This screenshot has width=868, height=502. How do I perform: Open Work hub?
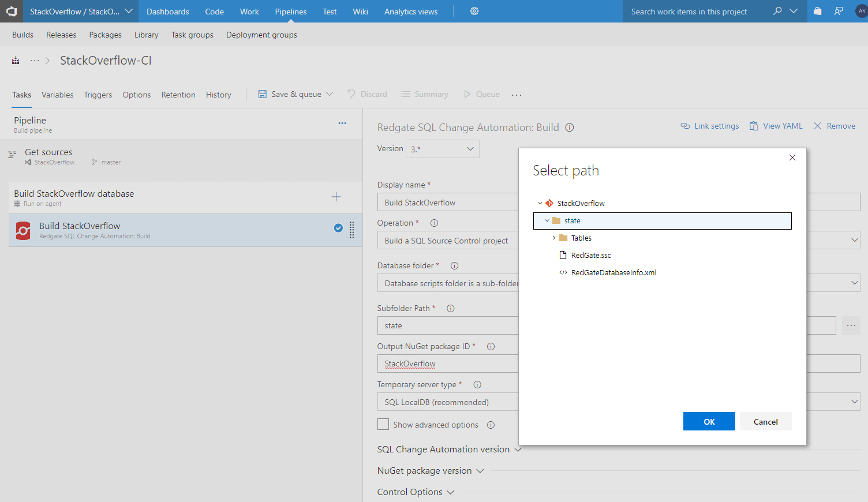pos(249,12)
